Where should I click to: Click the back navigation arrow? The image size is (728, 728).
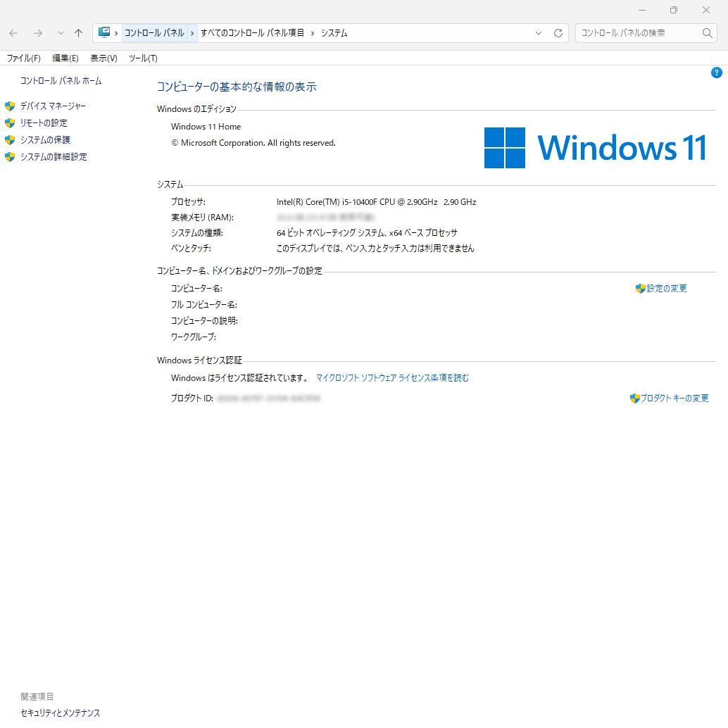[13, 32]
